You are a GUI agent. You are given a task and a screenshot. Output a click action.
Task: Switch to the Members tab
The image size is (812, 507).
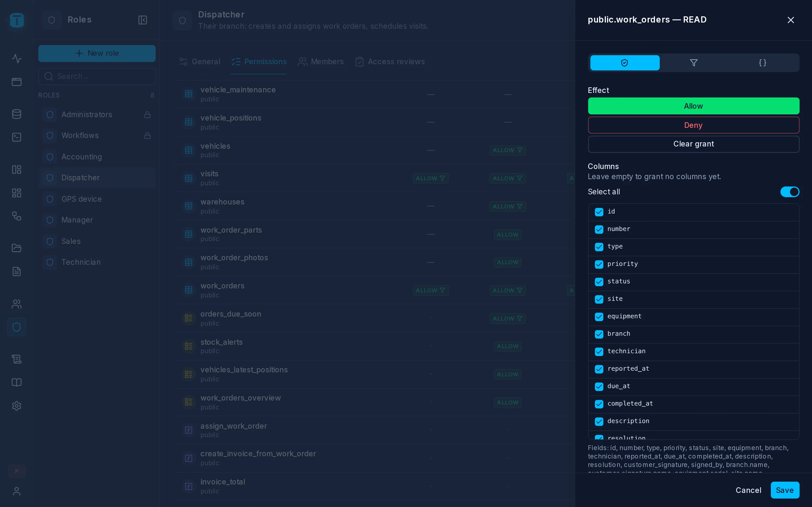click(321, 62)
